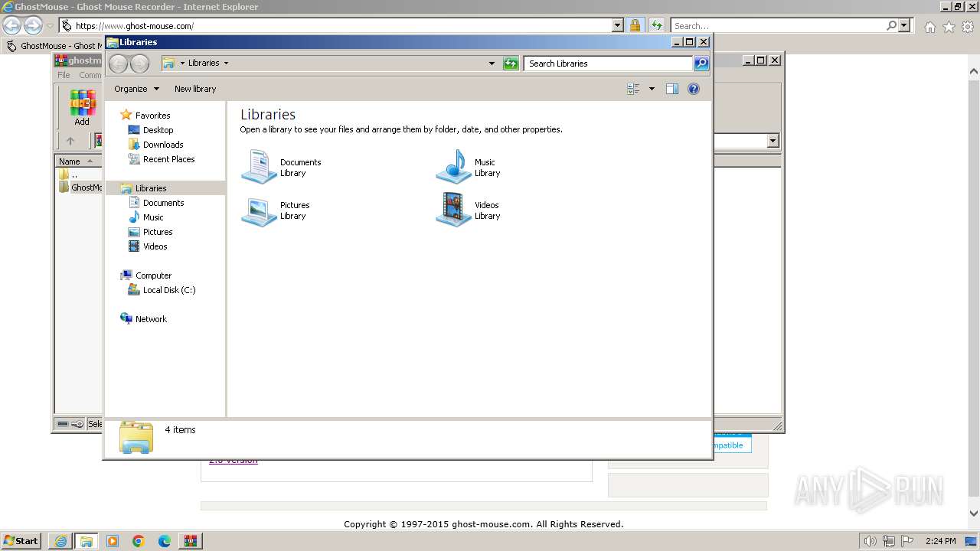Select Favorites in the navigation pane

[152, 116]
